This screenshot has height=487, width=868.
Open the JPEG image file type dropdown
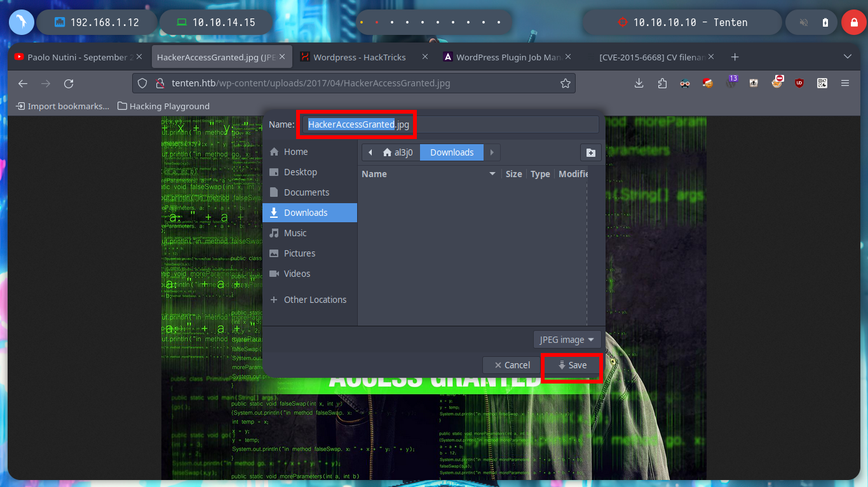tap(567, 340)
